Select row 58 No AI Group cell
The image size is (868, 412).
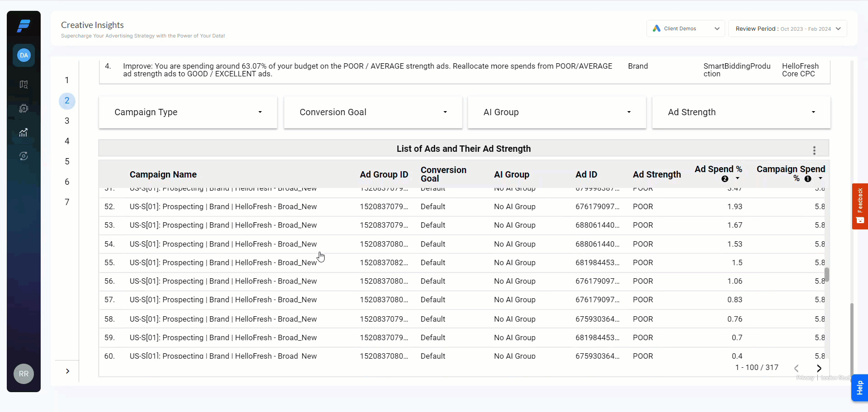514,319
